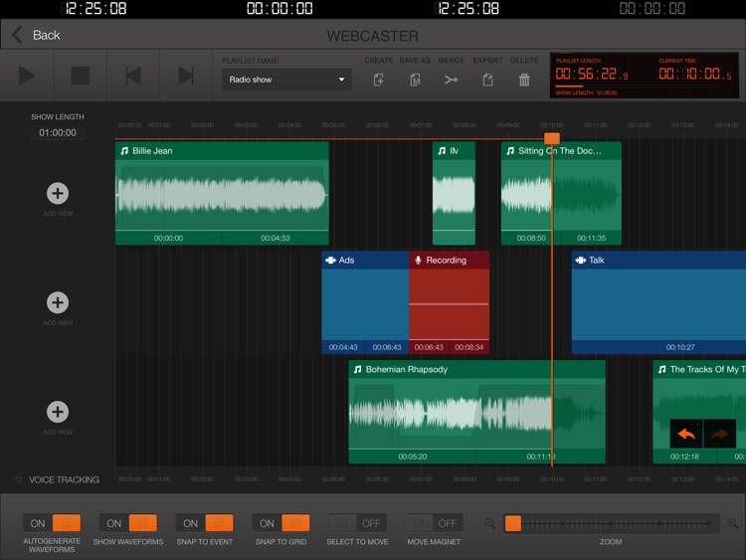746x560 pixels.
Task: Go Back to the previous screen
Action: 36,35
